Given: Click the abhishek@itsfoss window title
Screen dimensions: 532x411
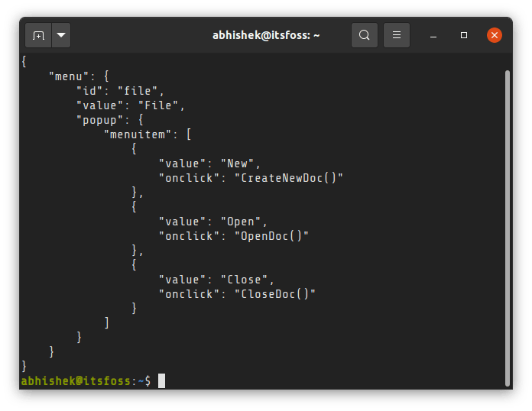Looking at the screenshot, I should coord(266,35).
